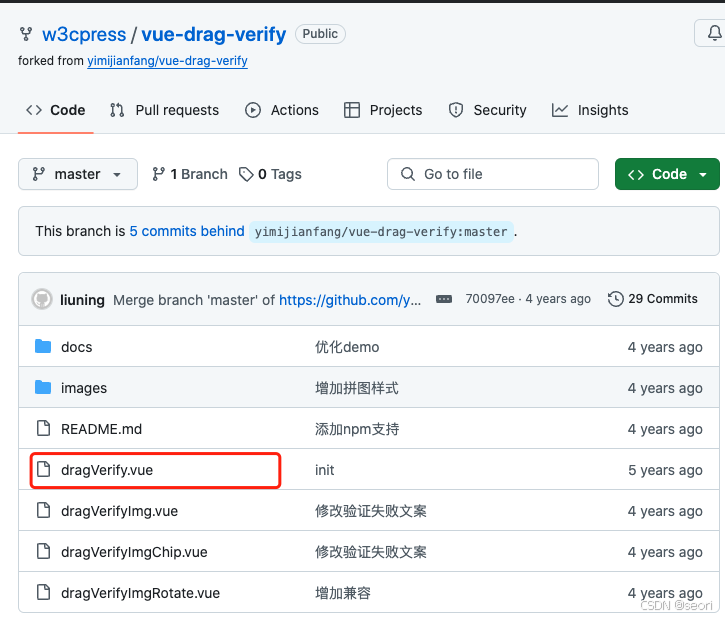Open the dragVerifyImgChip.vue file
This screenshot has width=725, height=618.
click(x=134, y=552)
